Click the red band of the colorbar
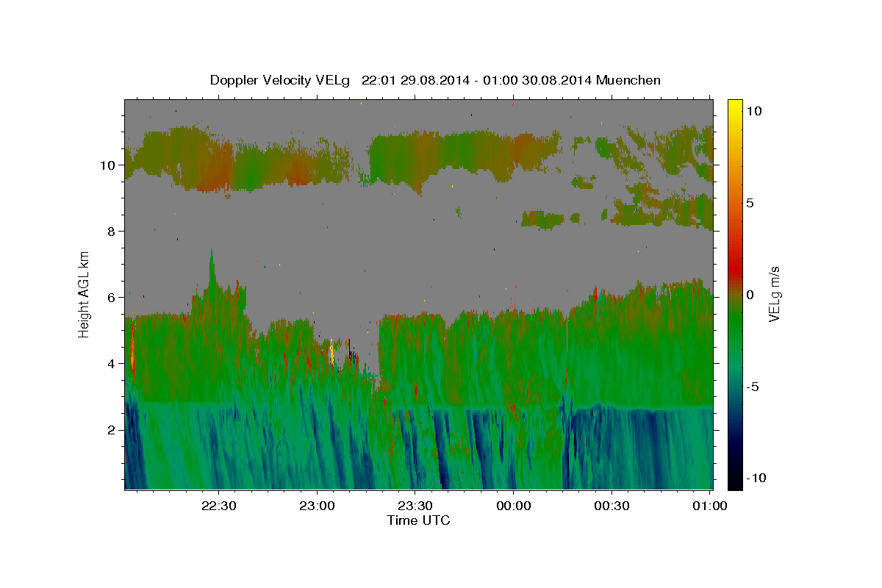This screenshot has width=882, height=588. click(x=734, y=268)
